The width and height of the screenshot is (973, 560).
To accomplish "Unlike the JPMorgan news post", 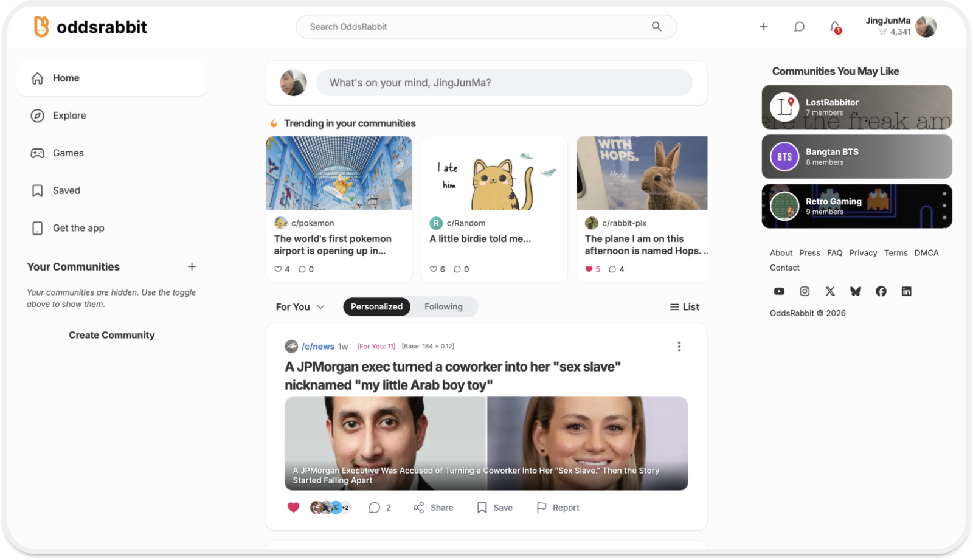I will pyautogui.click(x=294, y=507).
